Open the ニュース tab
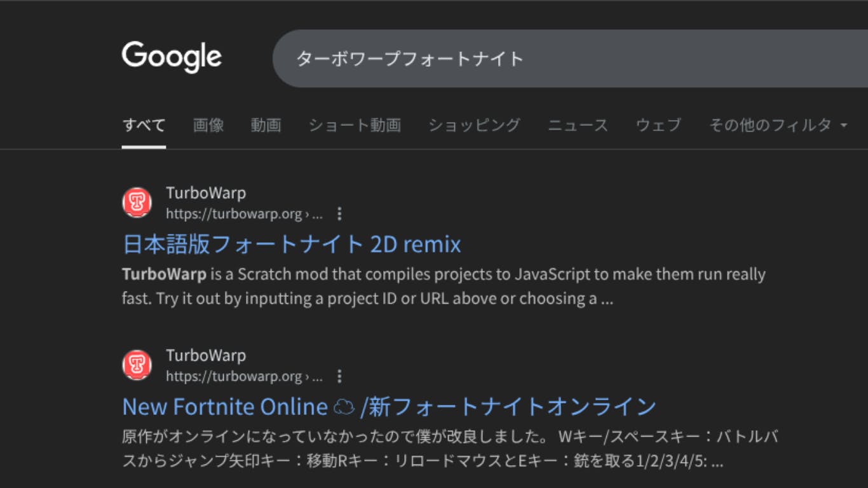Viewport: 868px width, 488px height. pyautogui.click(x=578, y=125)
